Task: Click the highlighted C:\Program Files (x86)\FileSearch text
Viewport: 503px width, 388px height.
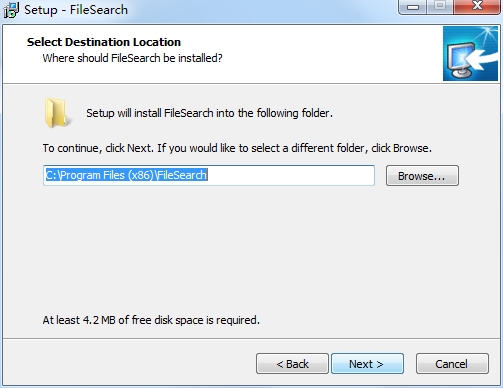Action: 126,175
